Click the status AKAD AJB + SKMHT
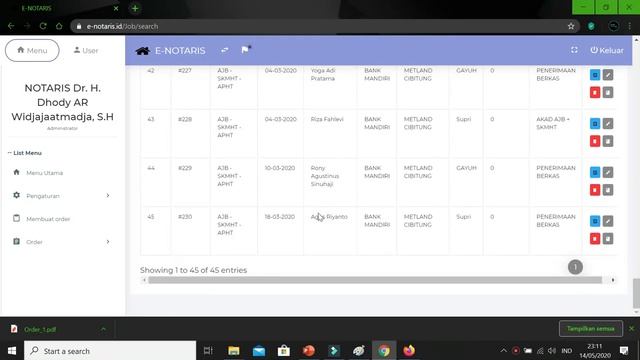 click(x=553, y=123)
